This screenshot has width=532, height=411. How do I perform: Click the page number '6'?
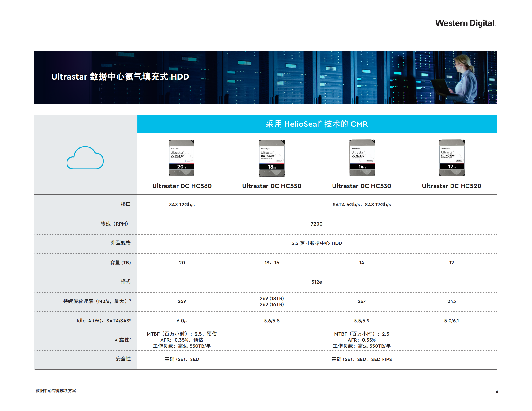497,391
